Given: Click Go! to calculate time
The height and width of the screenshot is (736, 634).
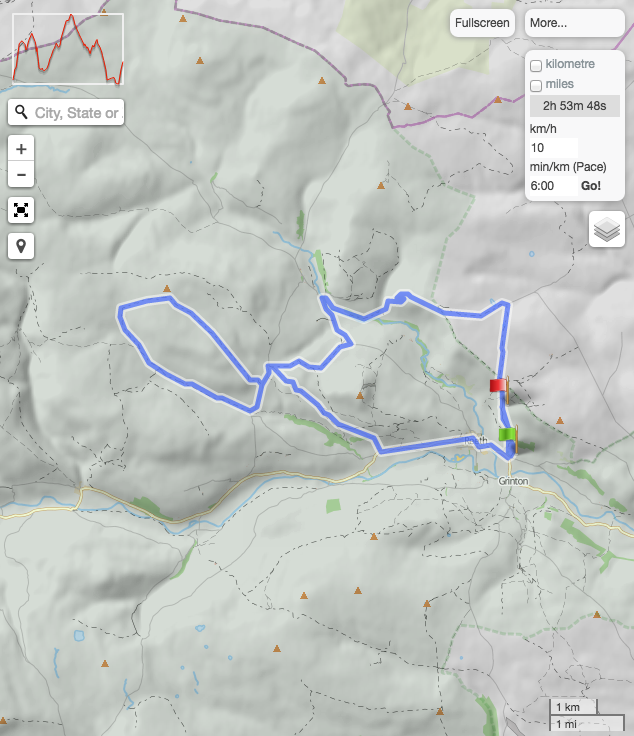Looking at the screenshot, I should click(x=591, y=186).
